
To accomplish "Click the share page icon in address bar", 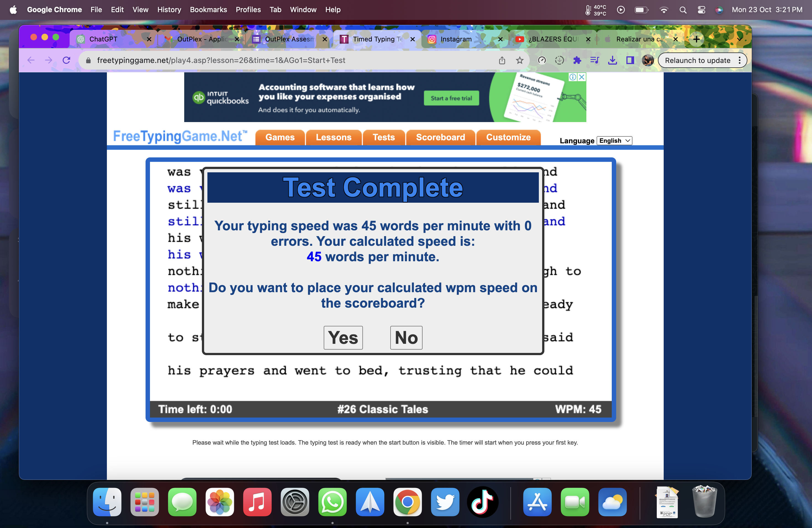I will coord(502,60).
